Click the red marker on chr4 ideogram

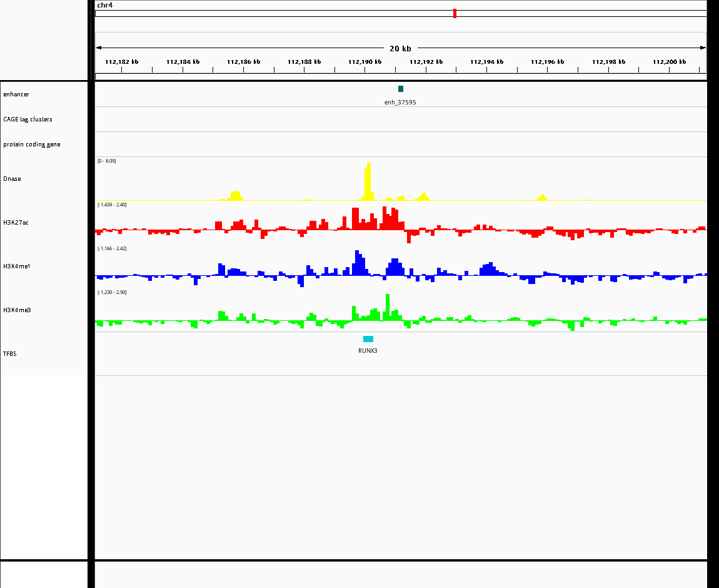tap(455, 13)
